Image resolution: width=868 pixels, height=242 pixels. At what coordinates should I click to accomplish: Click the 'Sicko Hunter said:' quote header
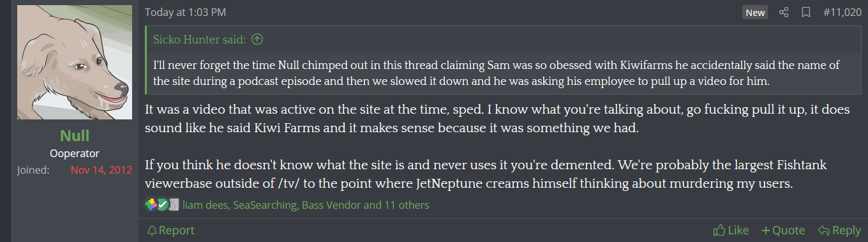point(199,40)
